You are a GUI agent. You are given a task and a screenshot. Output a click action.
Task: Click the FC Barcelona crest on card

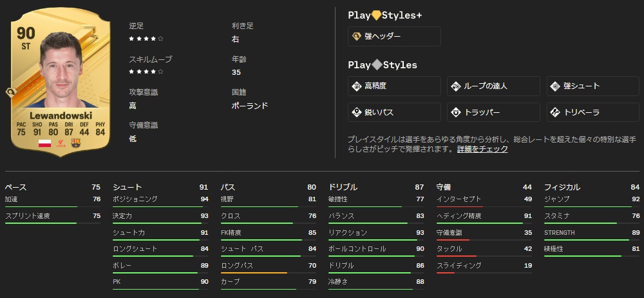tap(75, 143)
